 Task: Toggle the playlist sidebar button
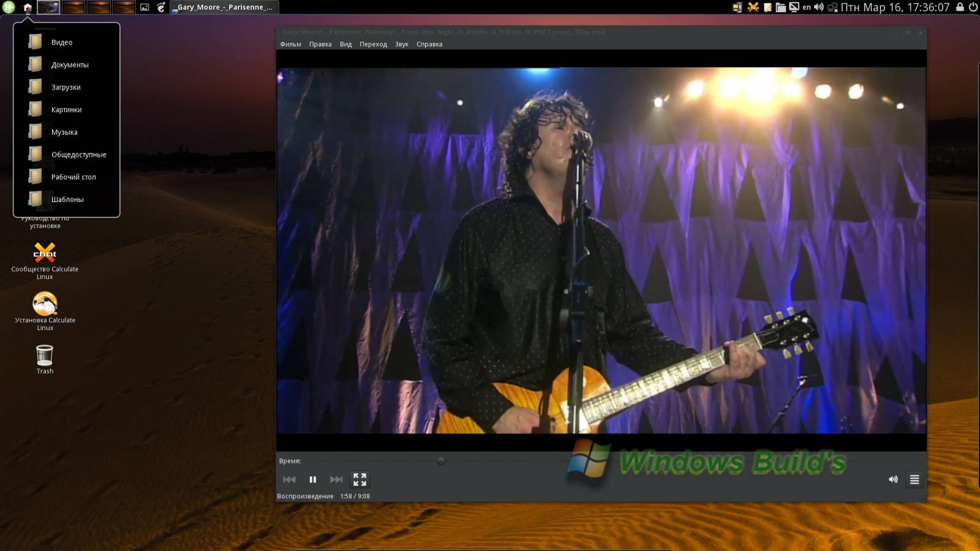914,479
